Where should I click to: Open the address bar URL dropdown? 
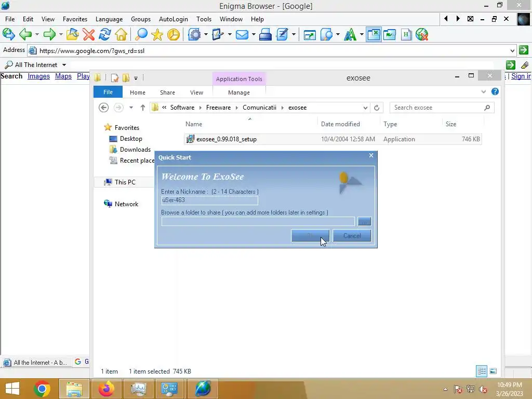click(512, 50)
